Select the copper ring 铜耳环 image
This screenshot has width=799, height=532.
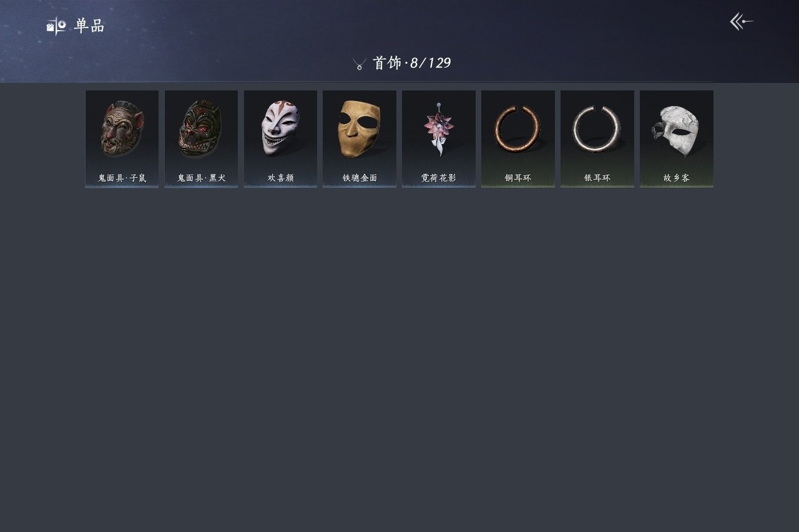(x=517, y=129)
